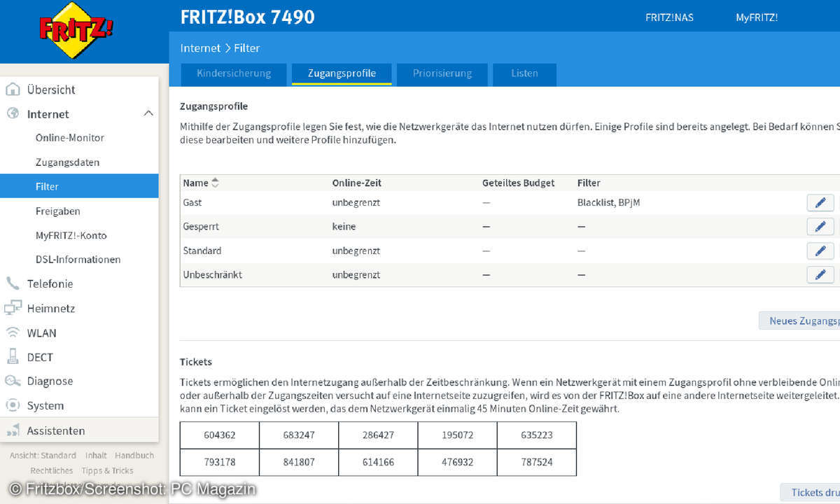Click Neues Zugangsprofil button
The image size is (840, 504).
799,321
